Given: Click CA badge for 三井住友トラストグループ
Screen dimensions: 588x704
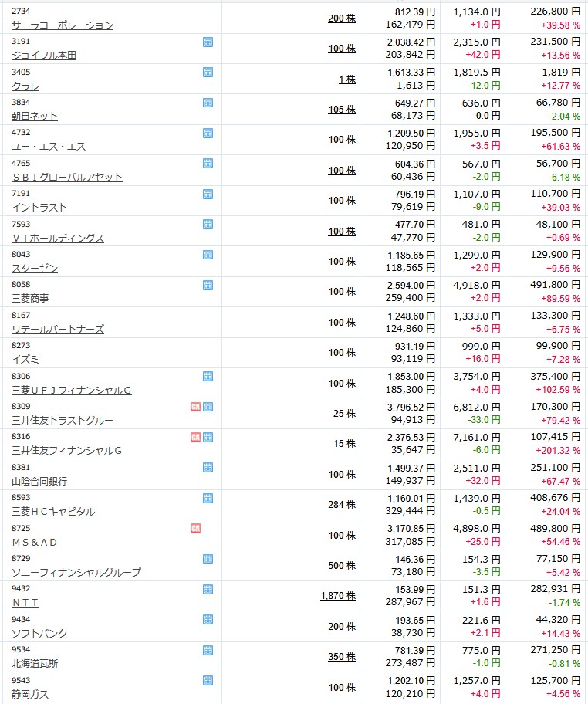Looking at the screenshot, I should (196, 407).
